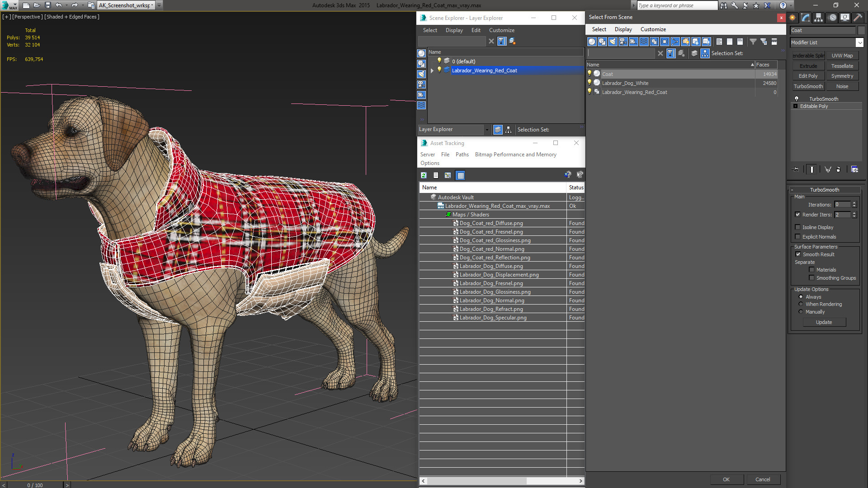Screen dimensions: 868x488
Task: Click the Undo arrow in quick access toolbar
Action: coord(59,5)
